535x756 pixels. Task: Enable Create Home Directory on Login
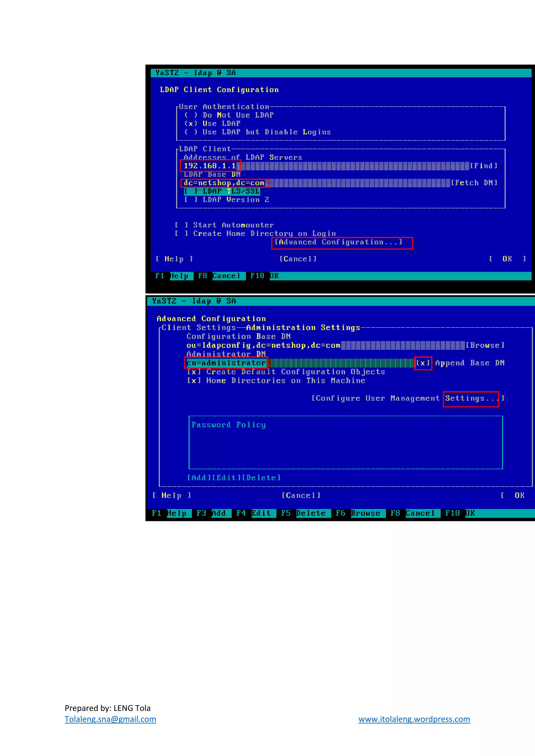point(182,233)
